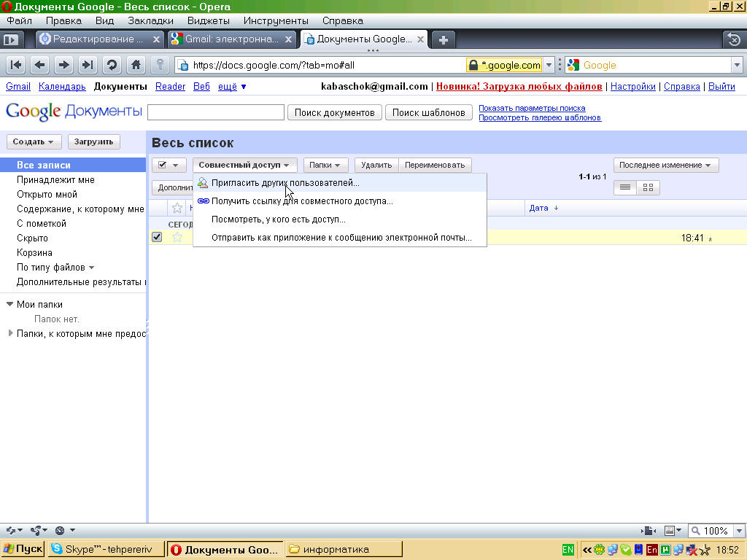Screen dimensions: 747x560
Task: Switch to the Gmail: электронна... tab
Action: point(231,39)
